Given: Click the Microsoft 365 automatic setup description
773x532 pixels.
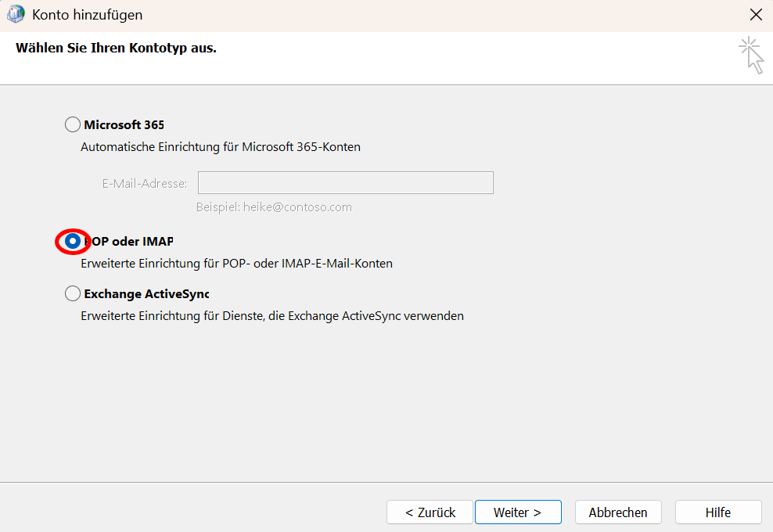Looking at the screenshot, I should coord(221,146).
